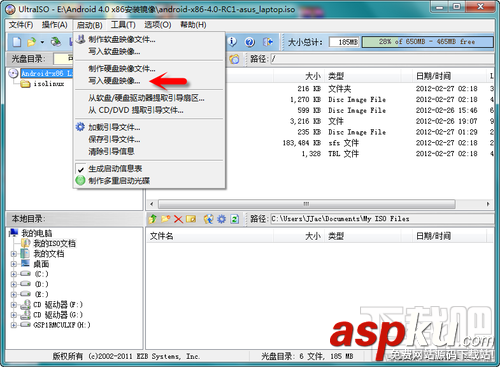Click the add-to-image globe arrow icon

209,219
